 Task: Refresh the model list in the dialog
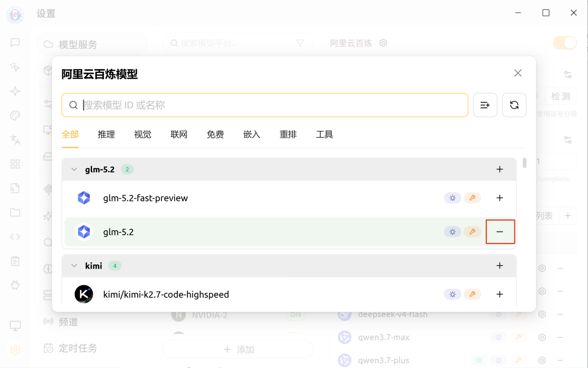514,105
